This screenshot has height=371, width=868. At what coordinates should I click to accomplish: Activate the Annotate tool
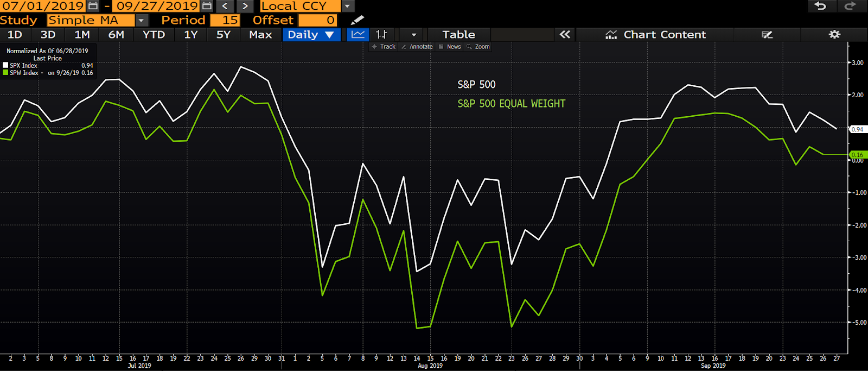click(417, 47)
